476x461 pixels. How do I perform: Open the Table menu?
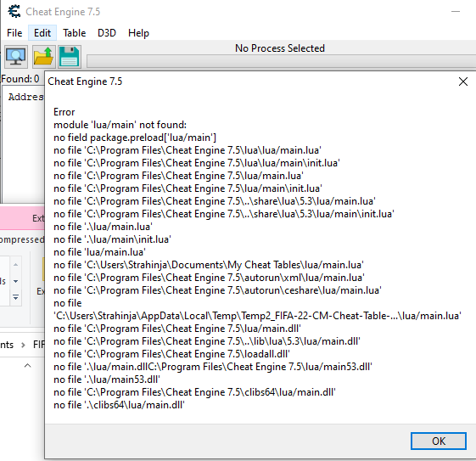pos(75,33)
